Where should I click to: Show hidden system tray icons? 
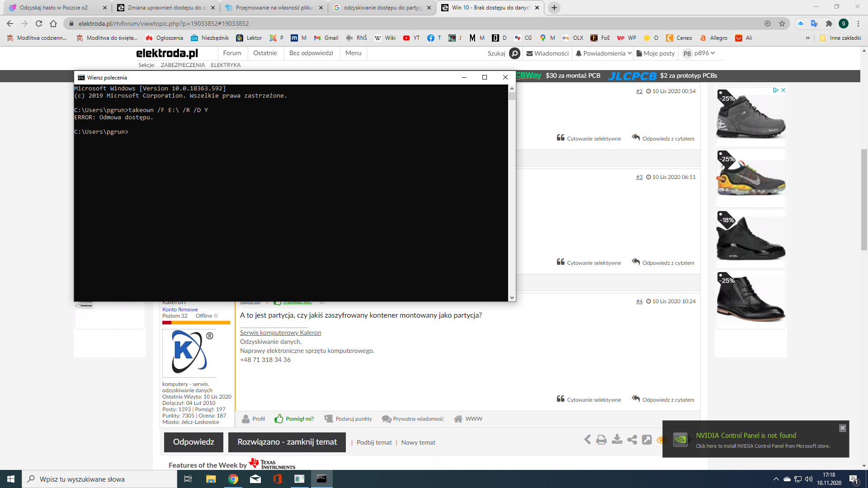pos(776,479)
